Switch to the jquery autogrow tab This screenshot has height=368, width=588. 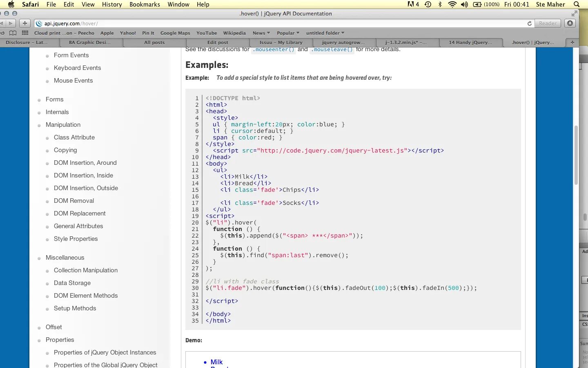click(x=344, y=42)
